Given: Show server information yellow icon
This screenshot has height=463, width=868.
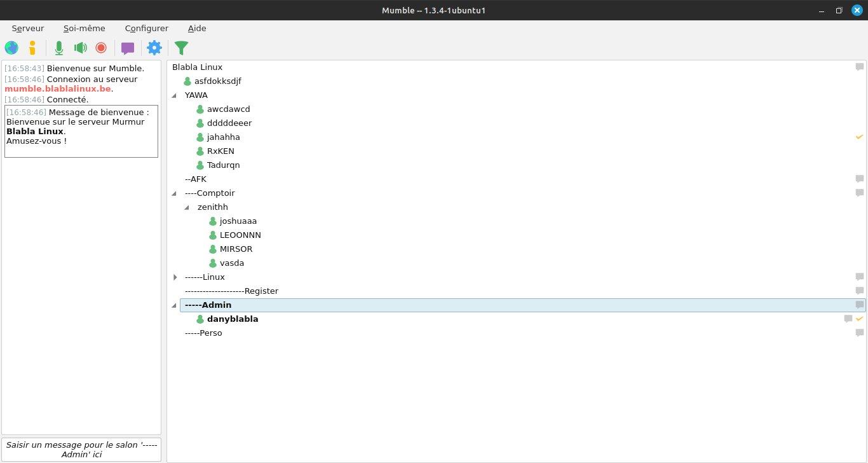Looking at the screenshot, I should (x=32, y=48).
